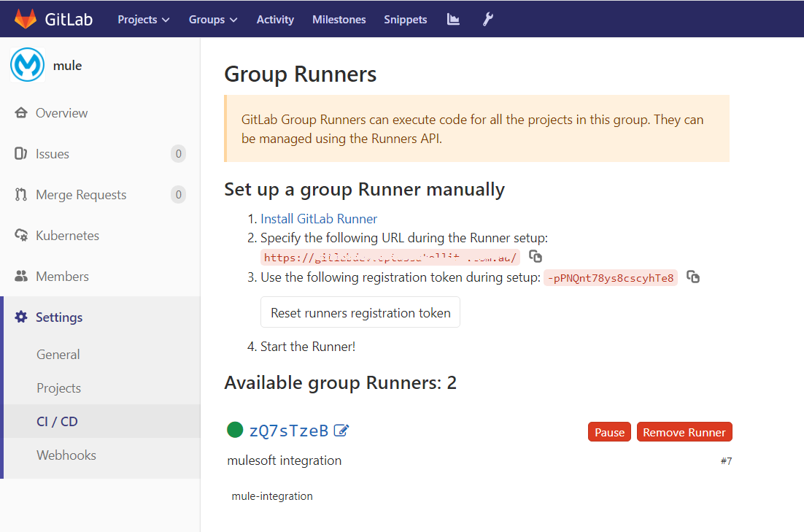Edit the runner zQ7sTzeB via pencil icon

(x=341, y=431)
